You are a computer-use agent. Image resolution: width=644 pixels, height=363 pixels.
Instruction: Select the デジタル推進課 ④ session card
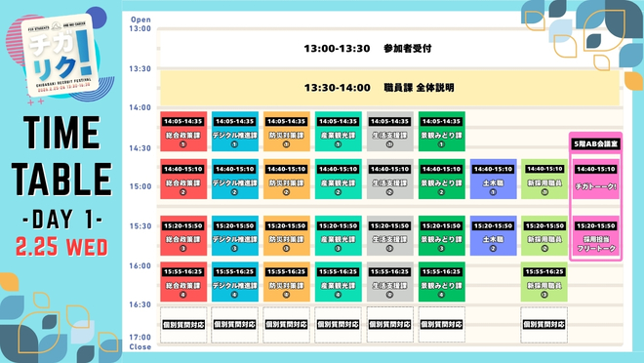[235, 282]
